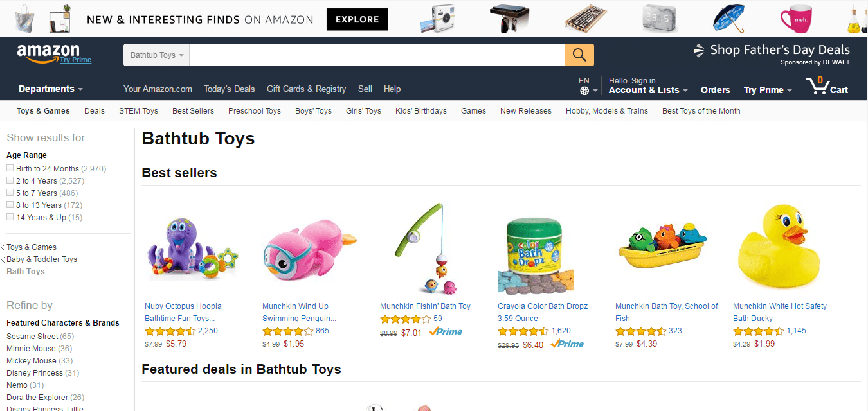Click the globe language icon

[584, 91]
